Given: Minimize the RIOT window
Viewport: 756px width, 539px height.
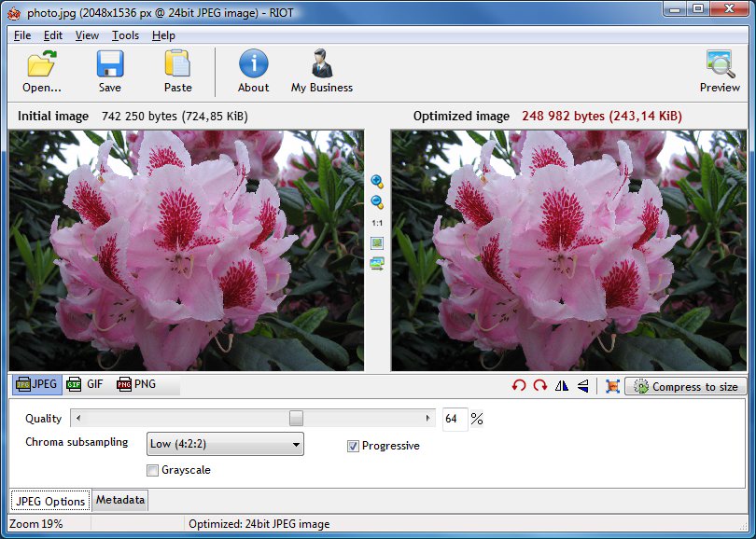Looking at the screenshot, I should click(676, 9).
